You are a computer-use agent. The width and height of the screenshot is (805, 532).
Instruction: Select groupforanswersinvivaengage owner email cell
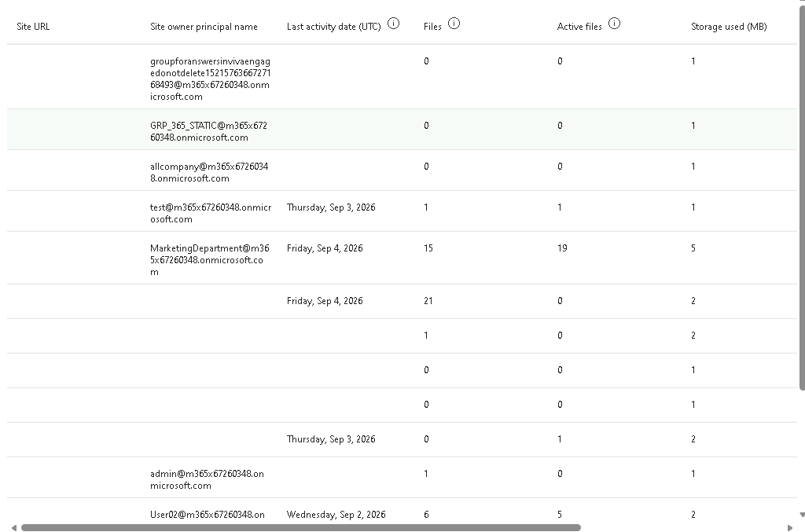[211, 79]
